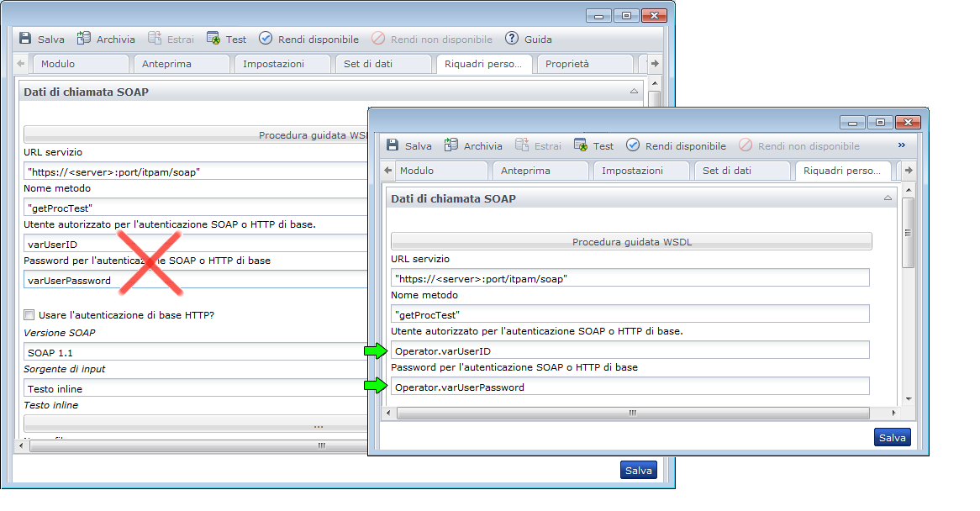The height and width of the screenshot is (511, 980).
Task: Open Anteprima tab in back window
Action: (182, 64)
